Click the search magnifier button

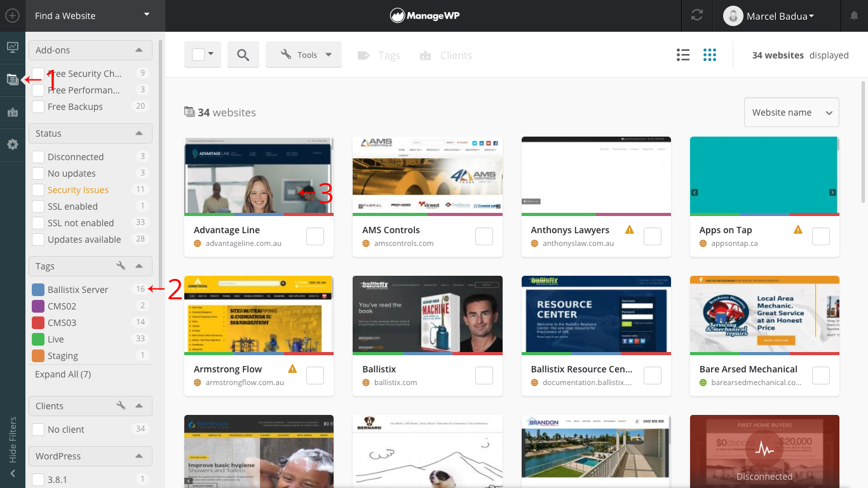tap(243, 55)
